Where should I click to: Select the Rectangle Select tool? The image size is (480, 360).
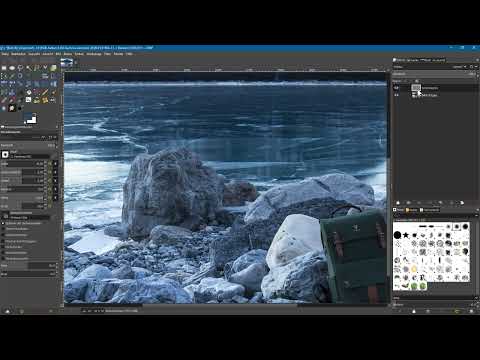(x=4, y=68)
